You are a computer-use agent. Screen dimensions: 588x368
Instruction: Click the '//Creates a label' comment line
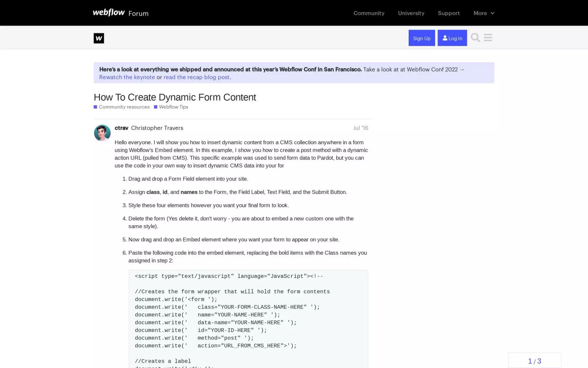tap(163, 361)
